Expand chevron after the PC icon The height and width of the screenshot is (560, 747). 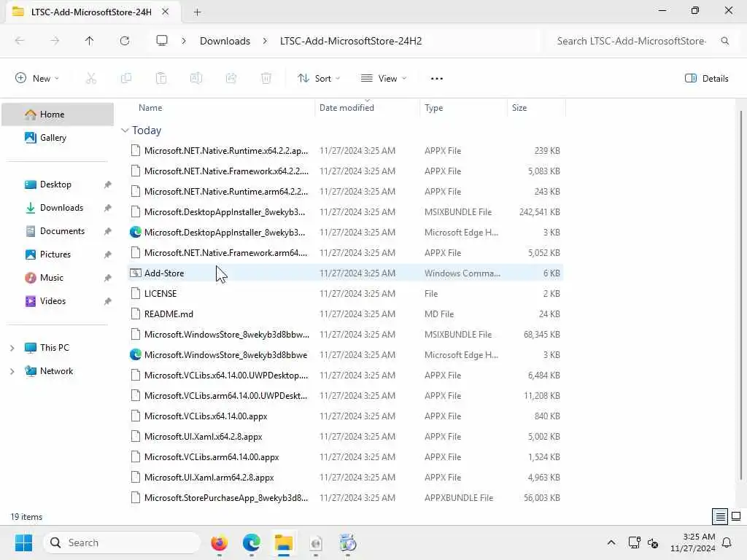pos(183,41)
